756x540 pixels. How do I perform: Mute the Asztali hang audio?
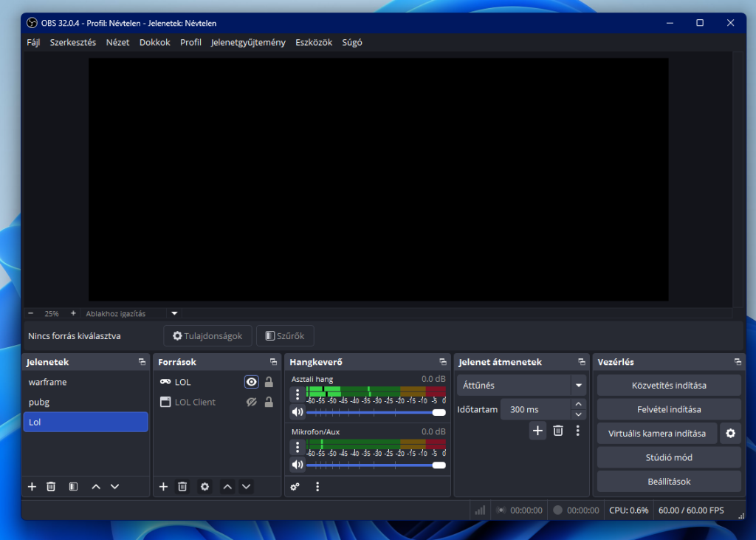[x=297, y=411]
